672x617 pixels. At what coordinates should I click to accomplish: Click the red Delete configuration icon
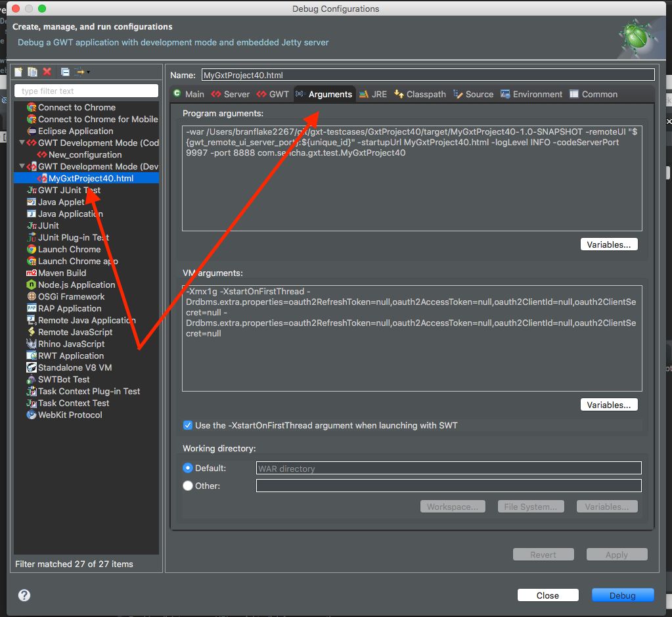(47, 72)
